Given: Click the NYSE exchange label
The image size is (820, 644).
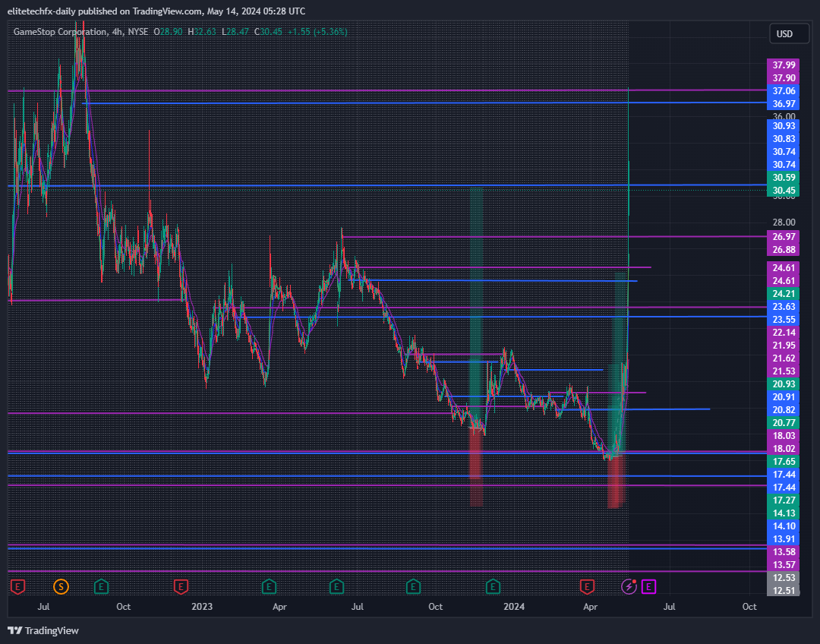Looking at the screenshot, I should pyautogui.click(x=138, y=32).
